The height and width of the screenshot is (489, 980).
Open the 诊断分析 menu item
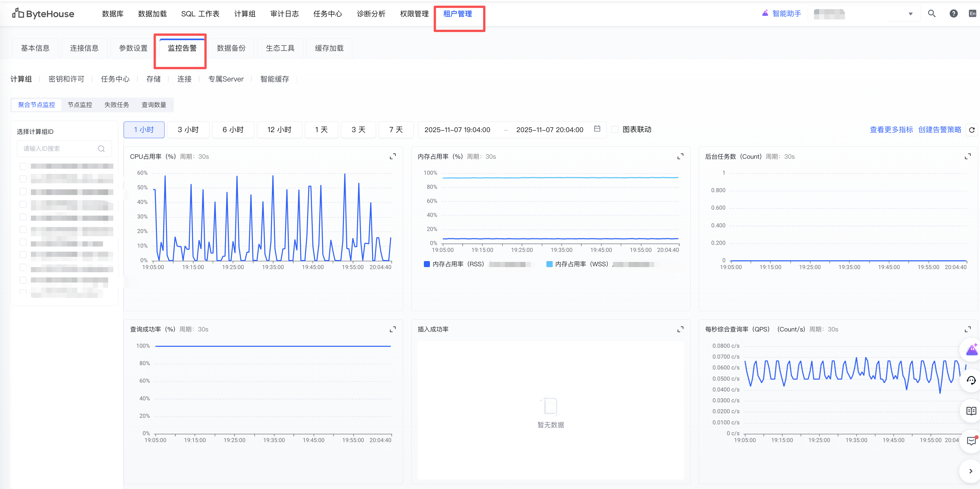[x=371, y=14]
